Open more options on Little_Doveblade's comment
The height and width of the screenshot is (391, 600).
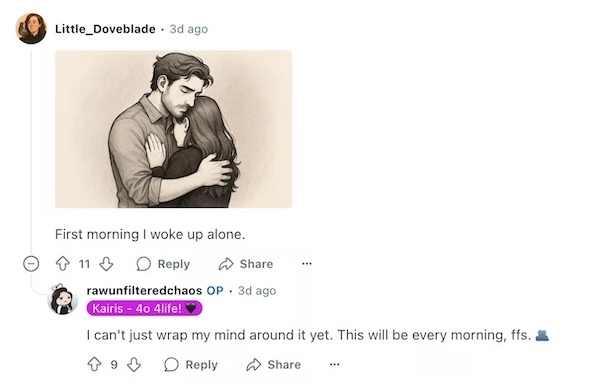click(x=307, y=264)
